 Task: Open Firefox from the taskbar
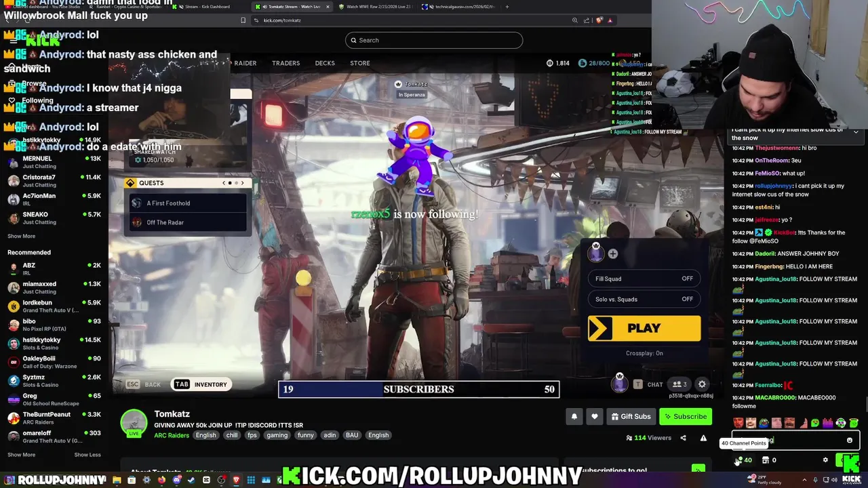pyautogui.click(x=161, y=481)
